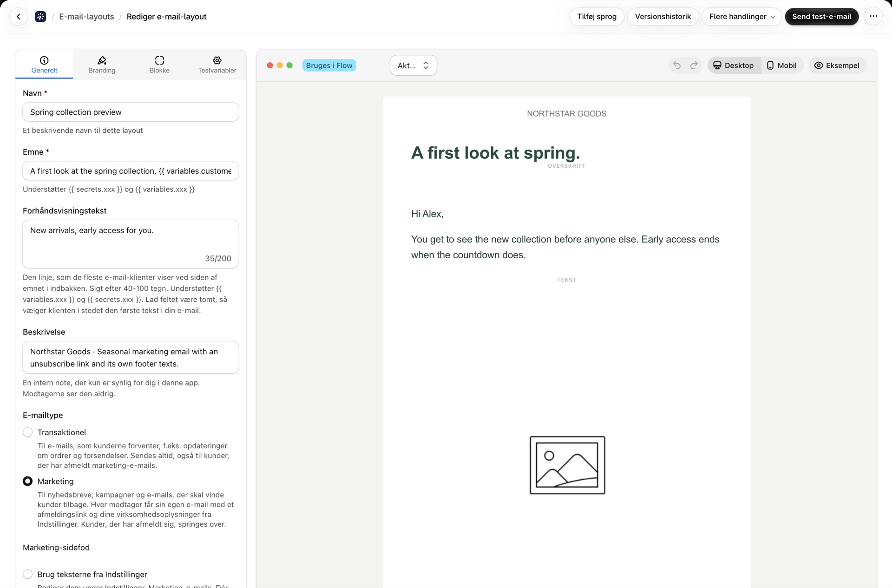Open the Branding tab
Viewport: 892px width, 588px height.
[102, 65]
